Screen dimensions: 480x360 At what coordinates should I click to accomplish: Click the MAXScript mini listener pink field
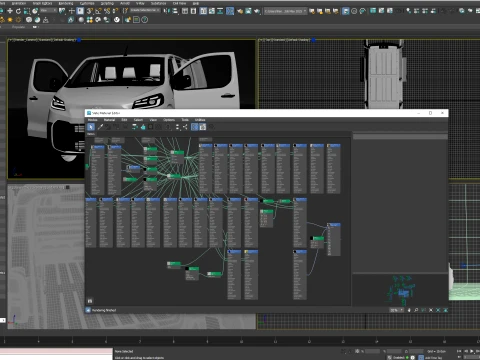[56, 351]
